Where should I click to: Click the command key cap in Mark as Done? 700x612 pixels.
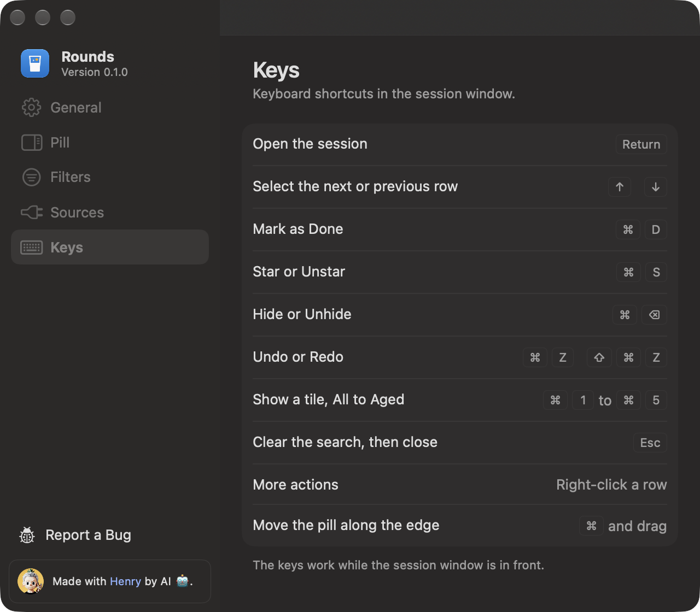(x=628, y=229)
